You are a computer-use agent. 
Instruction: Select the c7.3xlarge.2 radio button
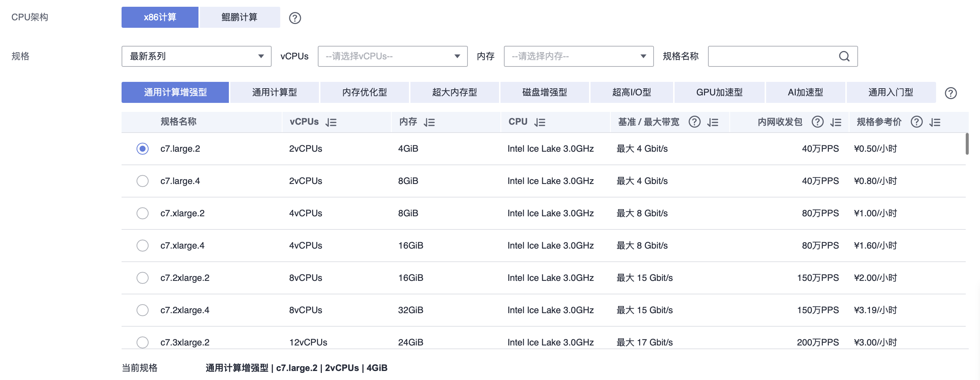click(x=143, y=342)
